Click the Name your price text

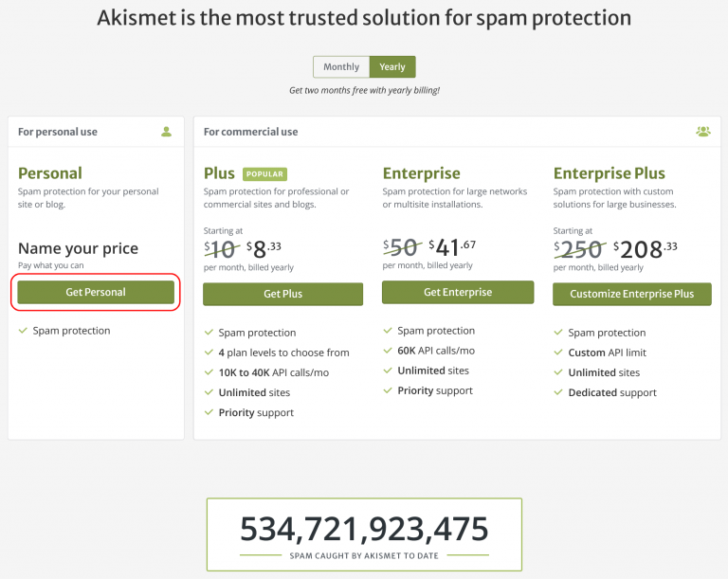pos(78,248)
